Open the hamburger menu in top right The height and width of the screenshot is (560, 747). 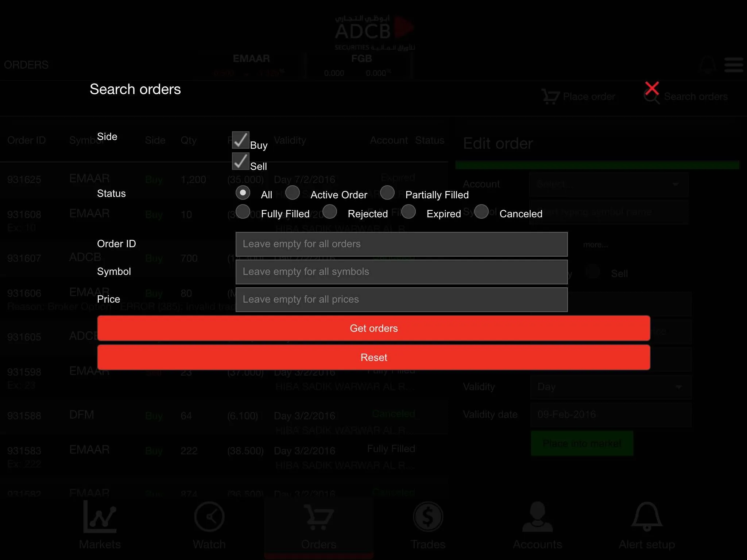point(734,65)
